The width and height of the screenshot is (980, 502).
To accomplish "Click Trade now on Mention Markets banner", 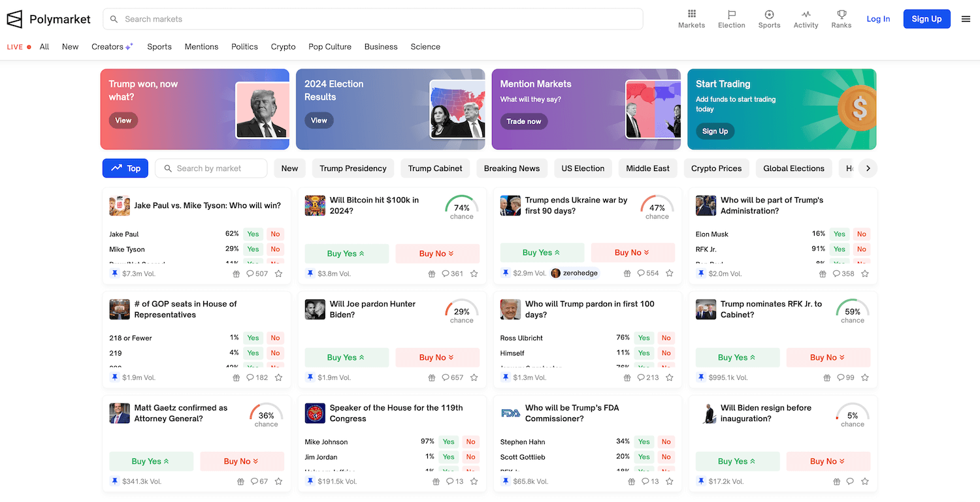I will 524,121.
